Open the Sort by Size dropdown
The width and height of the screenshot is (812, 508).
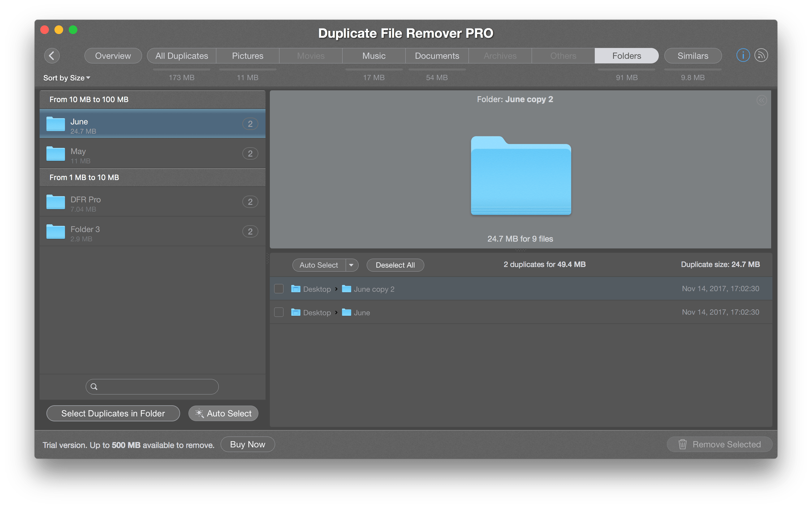click(x=67, y=78)
